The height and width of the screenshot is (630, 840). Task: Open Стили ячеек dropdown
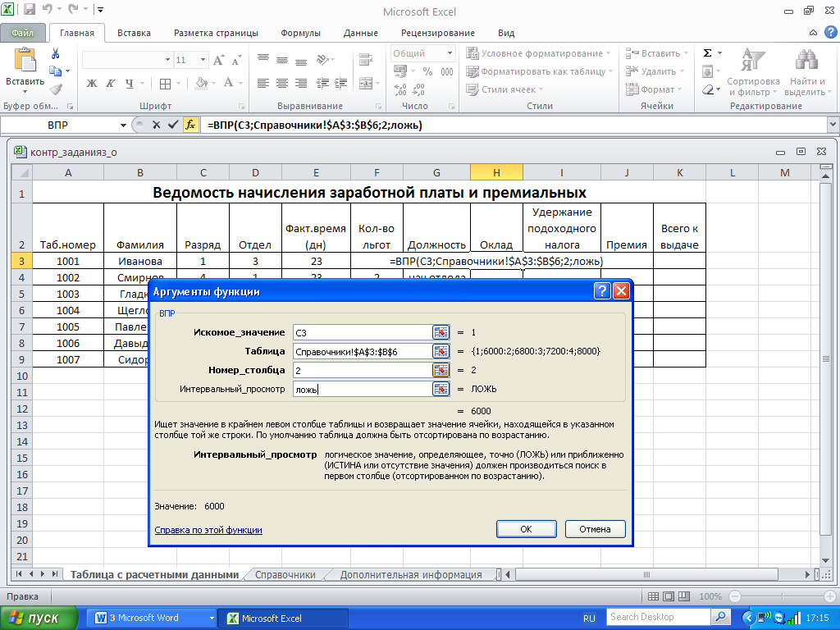504,89
